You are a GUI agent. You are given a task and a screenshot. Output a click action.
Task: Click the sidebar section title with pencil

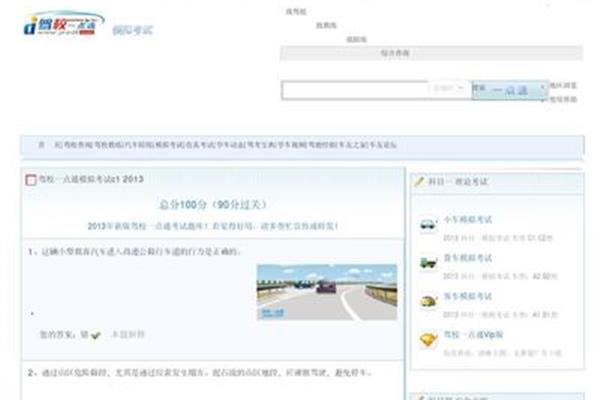click(x=458, y=181)
